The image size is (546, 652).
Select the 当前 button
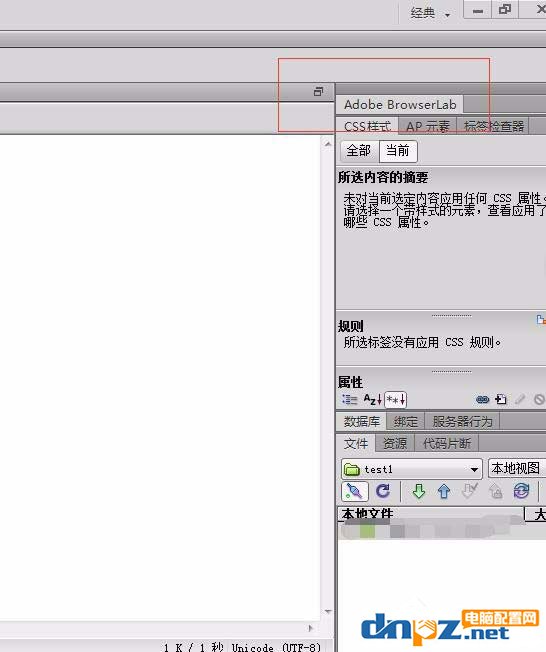[398, 151]
